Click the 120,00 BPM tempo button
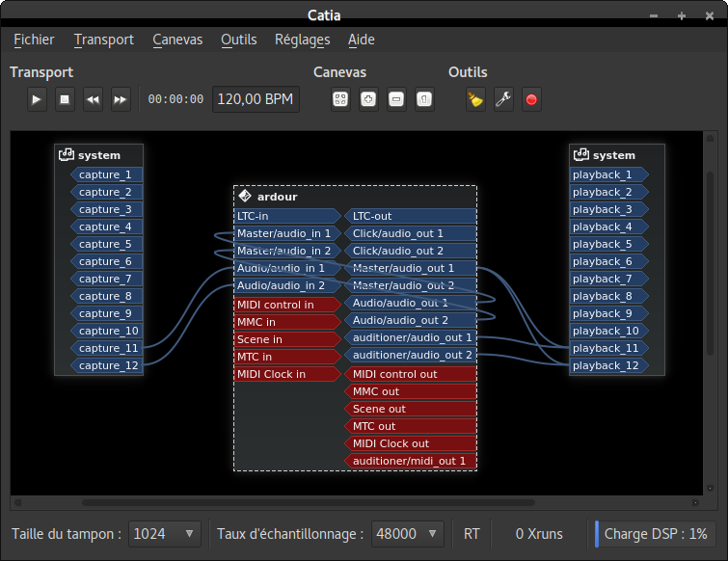The width and height of the screenshot is (728, 561). (x=256, y=99)
